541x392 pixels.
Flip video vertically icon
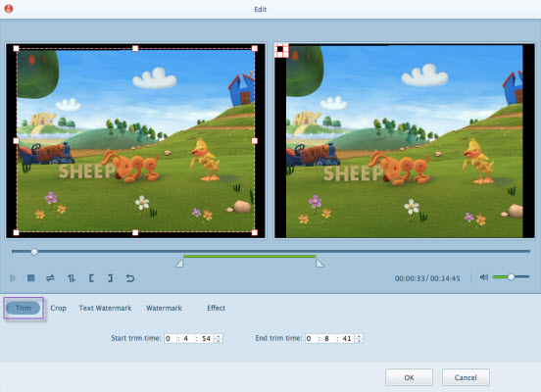(72, 278)
